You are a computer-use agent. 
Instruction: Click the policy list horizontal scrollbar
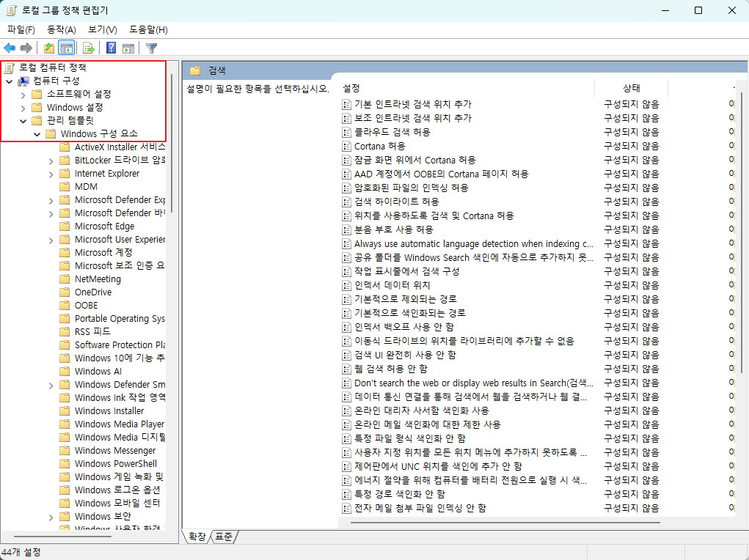tap(505, 523)
